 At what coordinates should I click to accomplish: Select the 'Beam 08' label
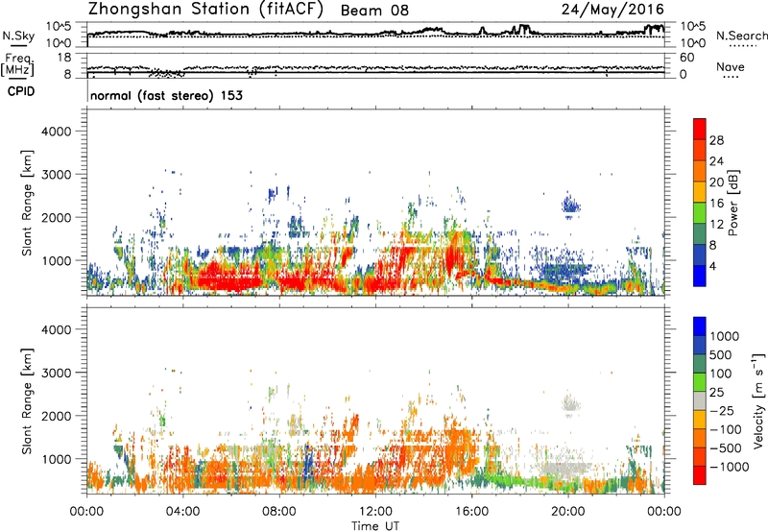(374, 11)
